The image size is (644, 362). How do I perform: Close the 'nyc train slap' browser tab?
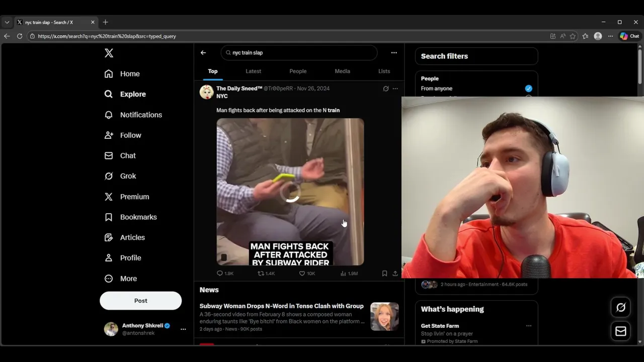pos(93,22)
